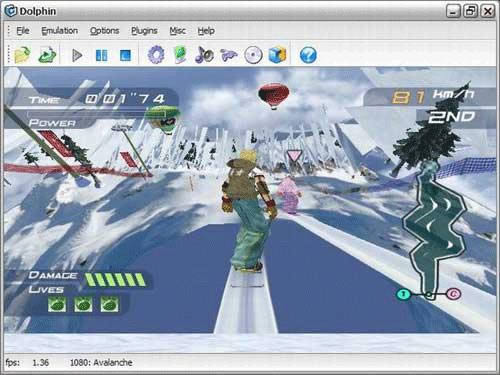This screenshot has height=375, width=500.
Task: Open help via blue question mark icon
Action: click(308, 55)
